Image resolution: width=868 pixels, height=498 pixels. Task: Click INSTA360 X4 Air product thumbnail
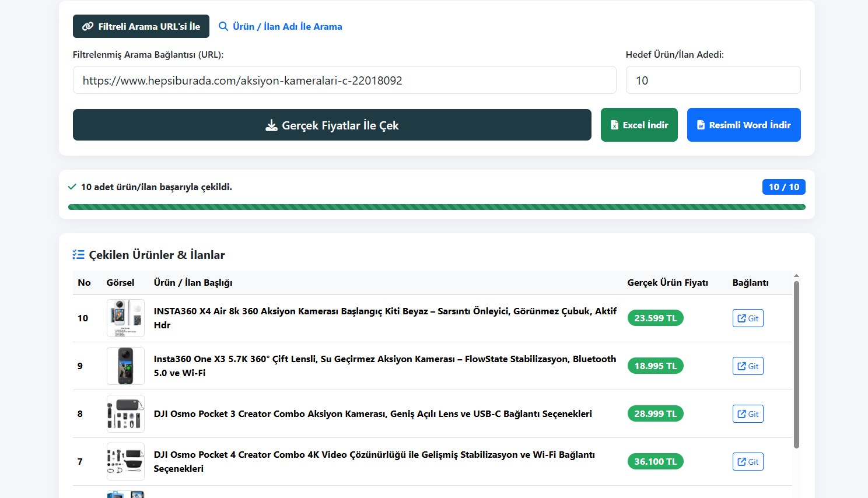[x=125, y=318]
